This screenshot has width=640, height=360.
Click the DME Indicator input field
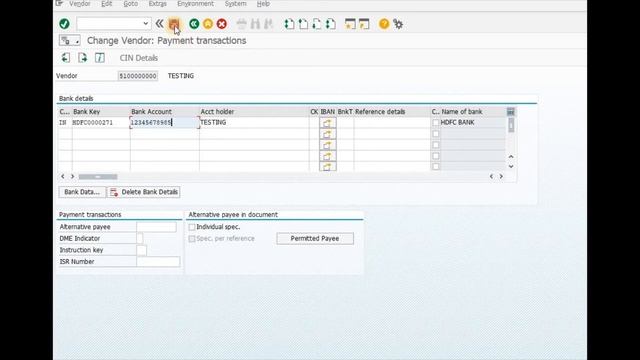140,238
